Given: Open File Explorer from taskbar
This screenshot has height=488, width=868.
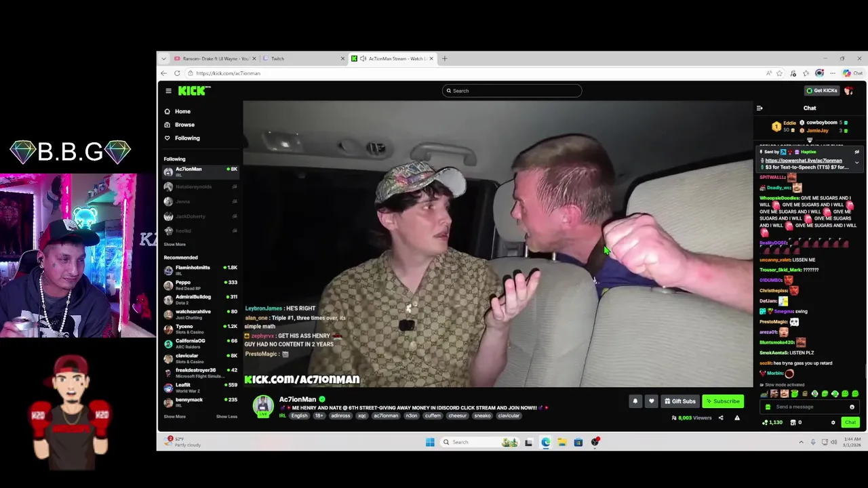Looking at the screenshot, I should click(x=562, y=443).
